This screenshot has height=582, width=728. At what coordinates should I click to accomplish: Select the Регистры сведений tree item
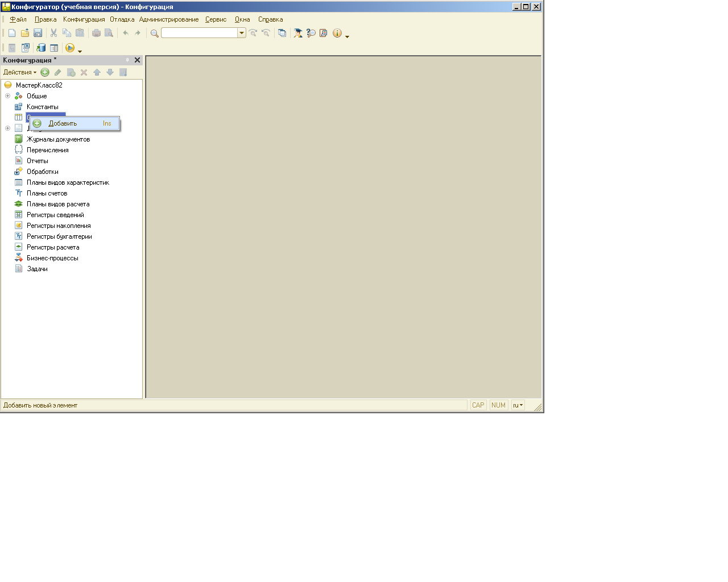pos(55,215)
